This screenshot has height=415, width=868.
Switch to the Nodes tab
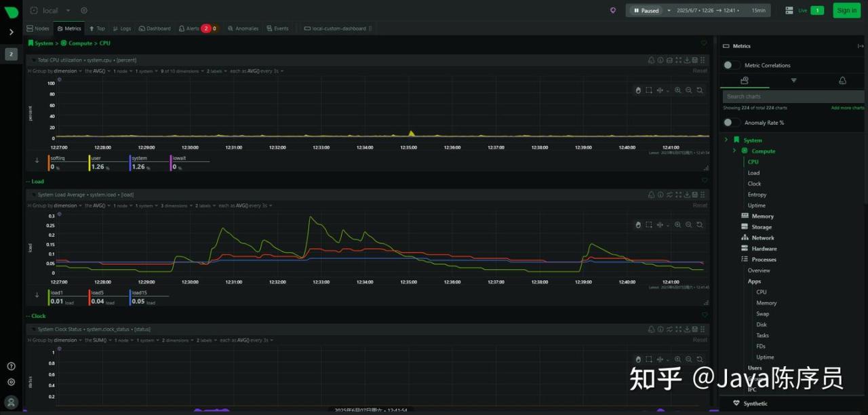[x=38, y=28]
